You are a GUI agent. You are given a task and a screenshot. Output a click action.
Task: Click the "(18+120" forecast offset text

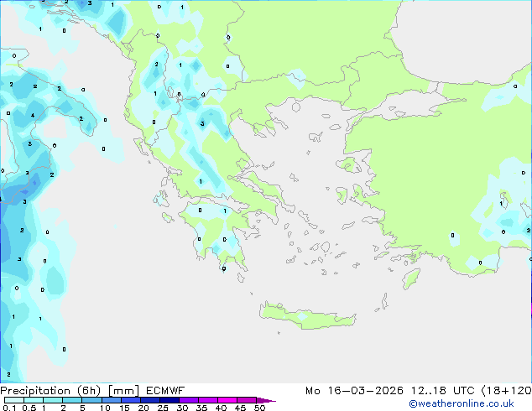pos(506,391)
